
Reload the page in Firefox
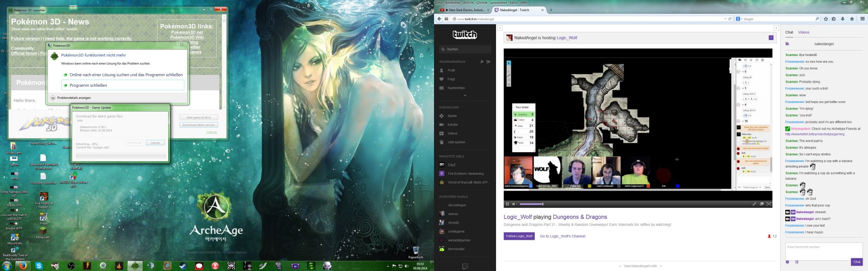coord(730,19)
